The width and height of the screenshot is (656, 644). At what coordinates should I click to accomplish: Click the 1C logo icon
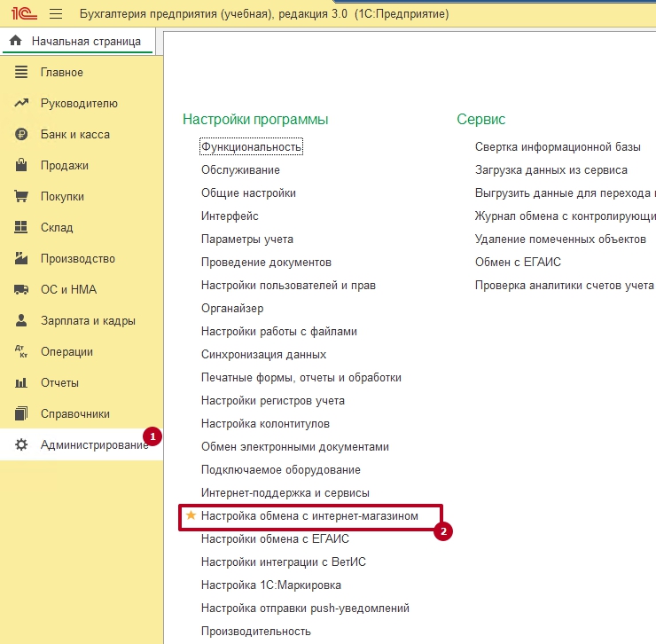pos(20,14)
